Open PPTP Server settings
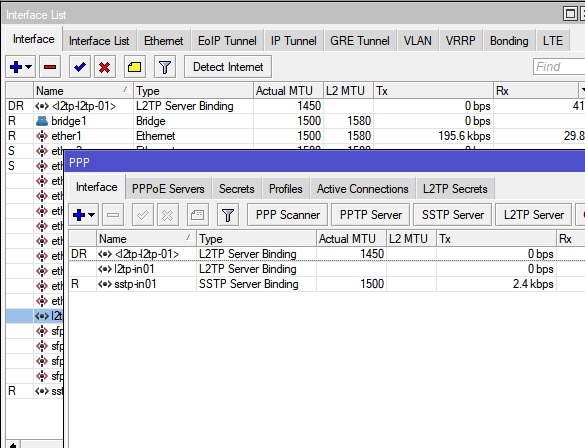This screenshot has height=448, width=585. click(370, 215)
